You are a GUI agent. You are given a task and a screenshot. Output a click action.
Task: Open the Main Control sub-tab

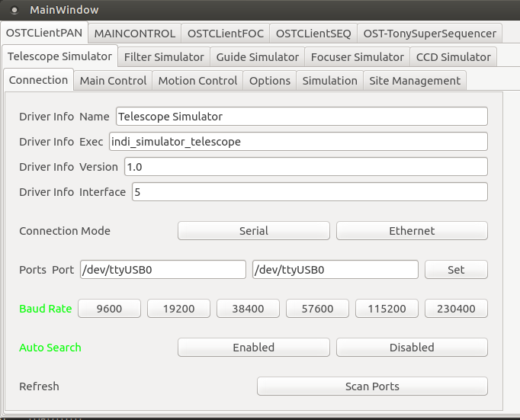point(113,81)
